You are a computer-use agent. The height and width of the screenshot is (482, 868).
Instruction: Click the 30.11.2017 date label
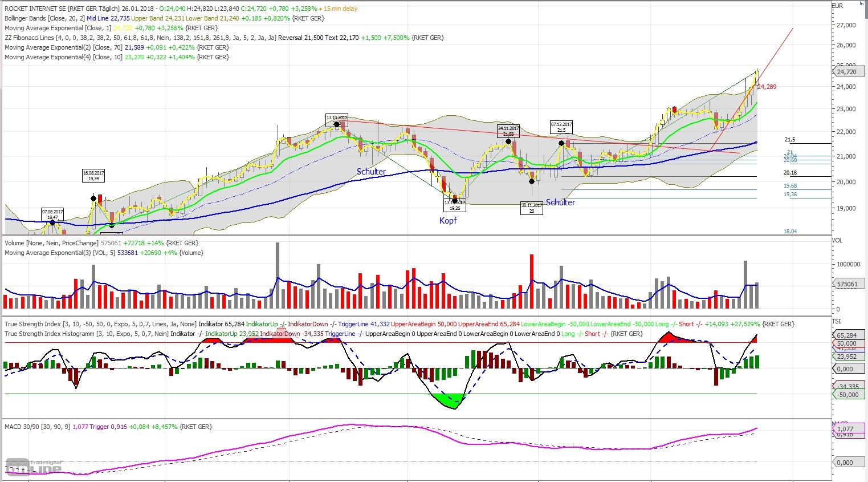(531, 207)
